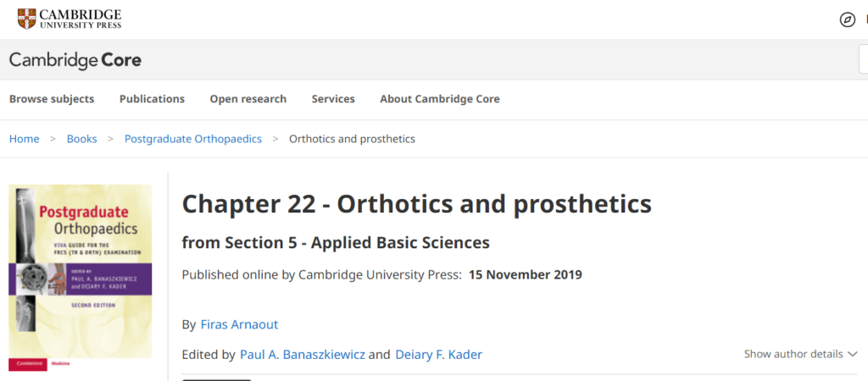This screenshot has height=381, width=868.
Task: Open the Services menu
Action: pos(333,99)
